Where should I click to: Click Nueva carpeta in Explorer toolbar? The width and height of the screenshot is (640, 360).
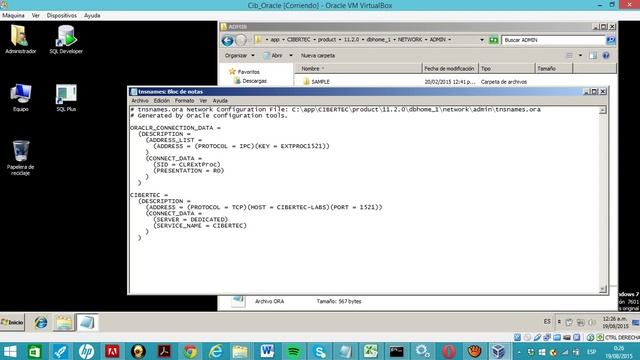(318, 56)
